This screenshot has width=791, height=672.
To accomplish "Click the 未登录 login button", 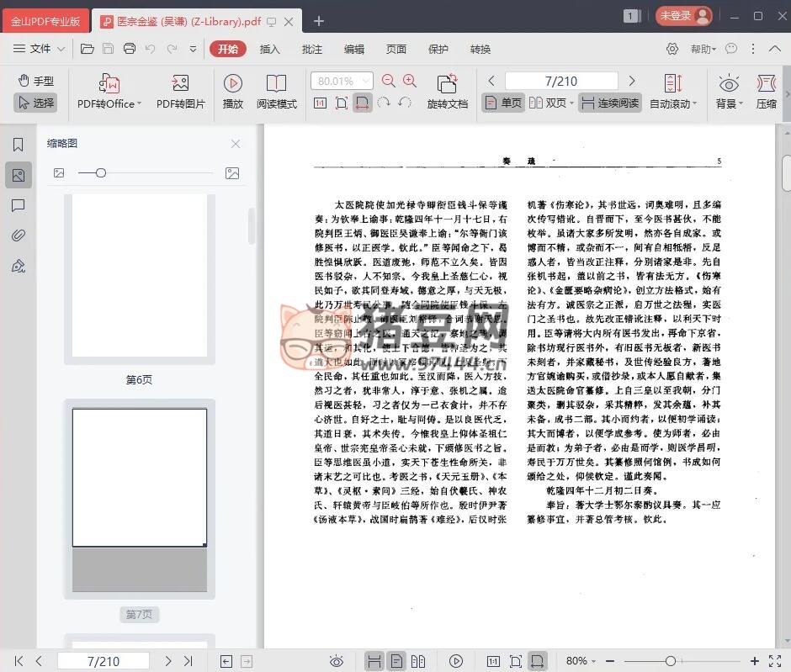I will (684, 15).
